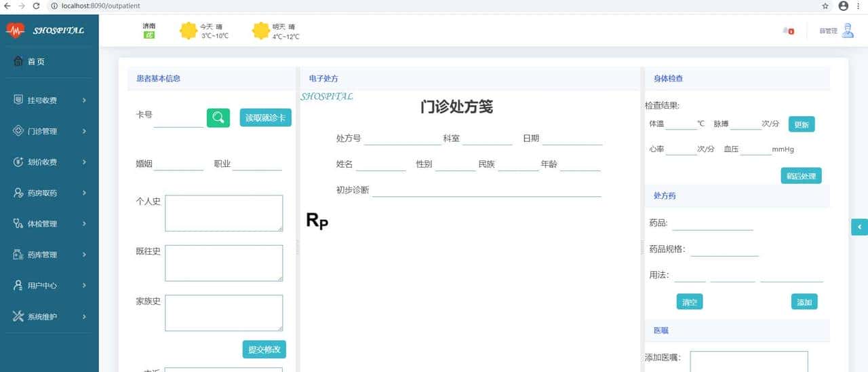Click the 体温 input field

point(682,124)
